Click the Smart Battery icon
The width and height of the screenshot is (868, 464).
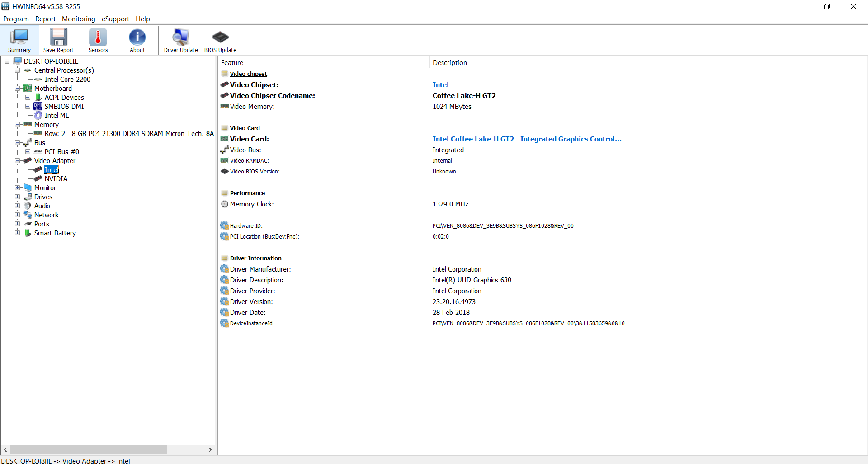coord(28,233)
